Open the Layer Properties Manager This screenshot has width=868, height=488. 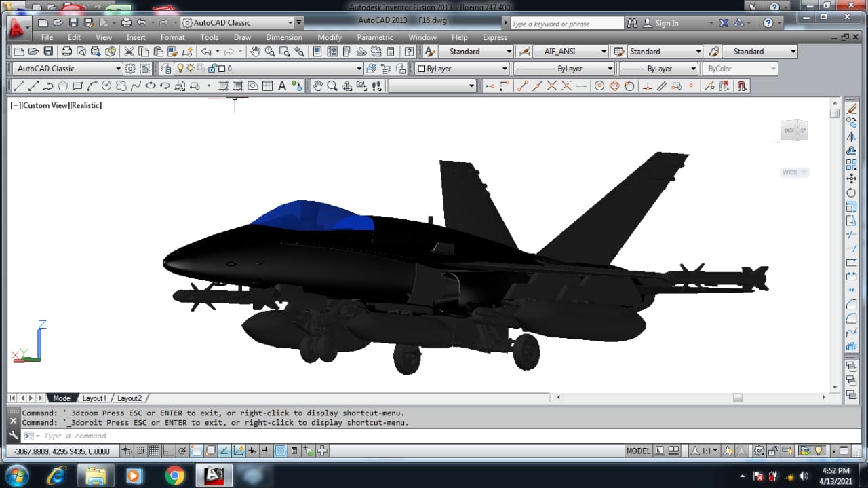(165, 68)
